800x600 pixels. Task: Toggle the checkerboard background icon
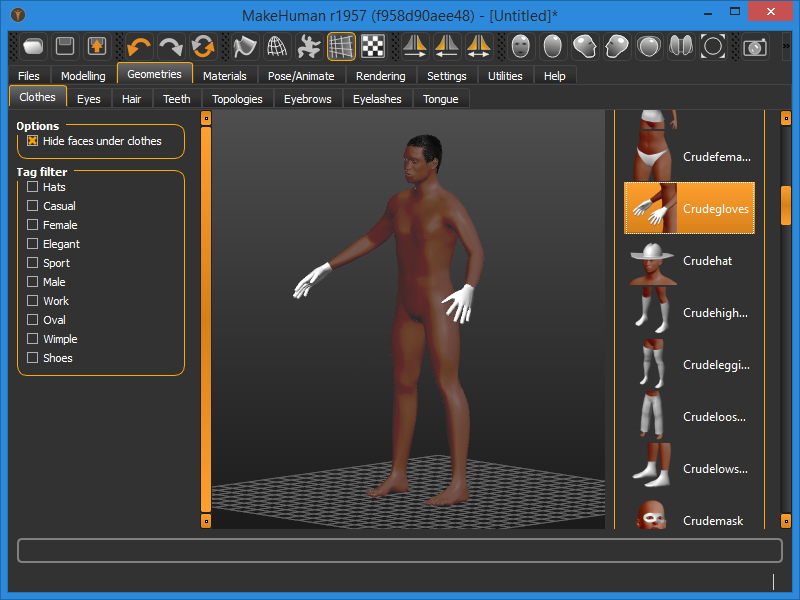[x=373, y=46]
